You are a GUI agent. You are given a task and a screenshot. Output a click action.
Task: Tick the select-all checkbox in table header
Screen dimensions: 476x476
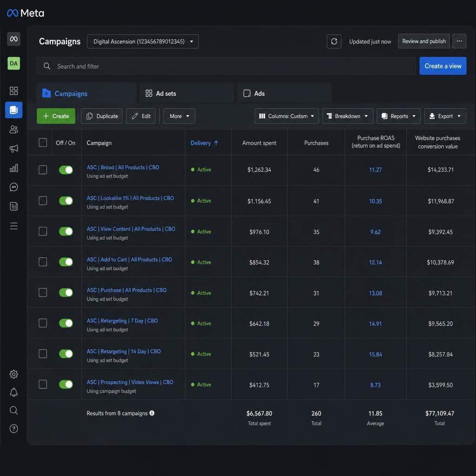[43, 142]
